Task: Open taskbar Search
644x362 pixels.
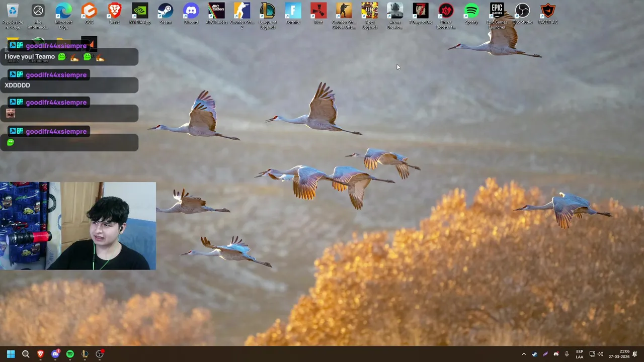Action: coord(26,354)
